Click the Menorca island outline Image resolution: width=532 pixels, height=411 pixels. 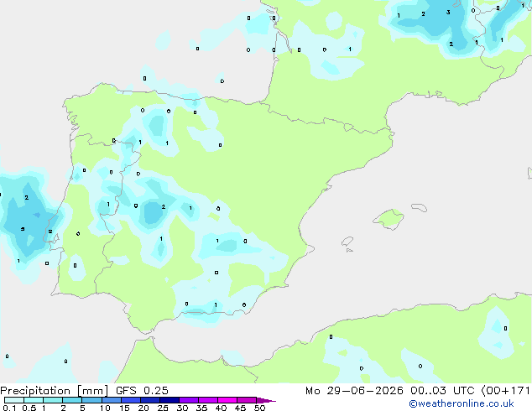tap(419, 207)
